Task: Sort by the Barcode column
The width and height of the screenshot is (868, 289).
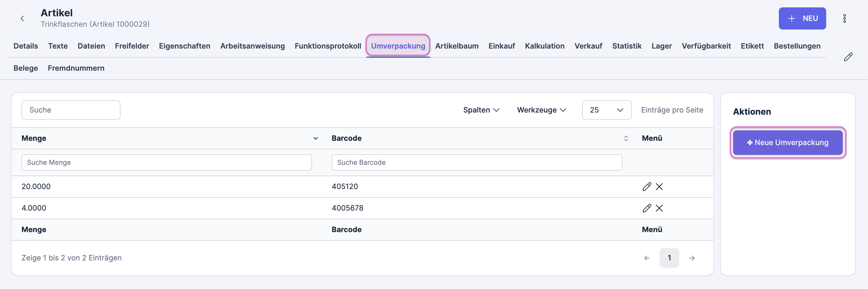Action: coord(625,138)
